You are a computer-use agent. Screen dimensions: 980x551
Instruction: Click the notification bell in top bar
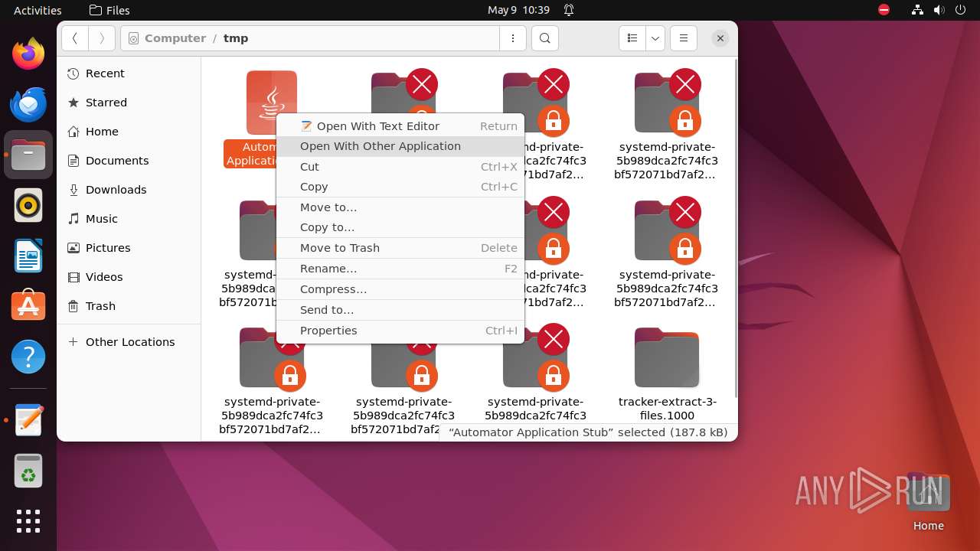(569, 10)
